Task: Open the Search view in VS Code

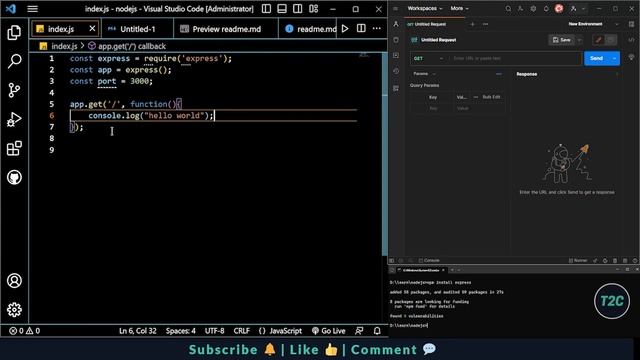Action: pyautogui.click(x=14, y=61)
